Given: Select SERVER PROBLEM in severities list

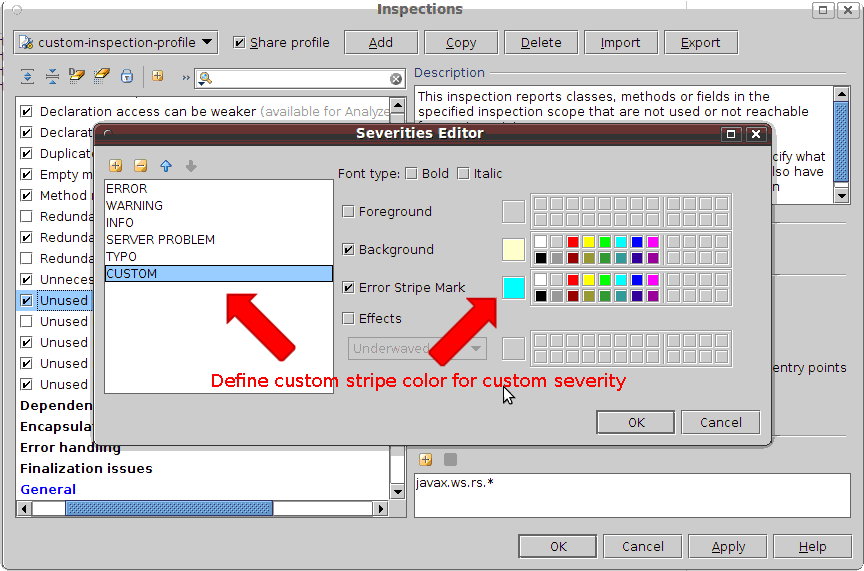Looking at the screenshot, I should point(219,240).
